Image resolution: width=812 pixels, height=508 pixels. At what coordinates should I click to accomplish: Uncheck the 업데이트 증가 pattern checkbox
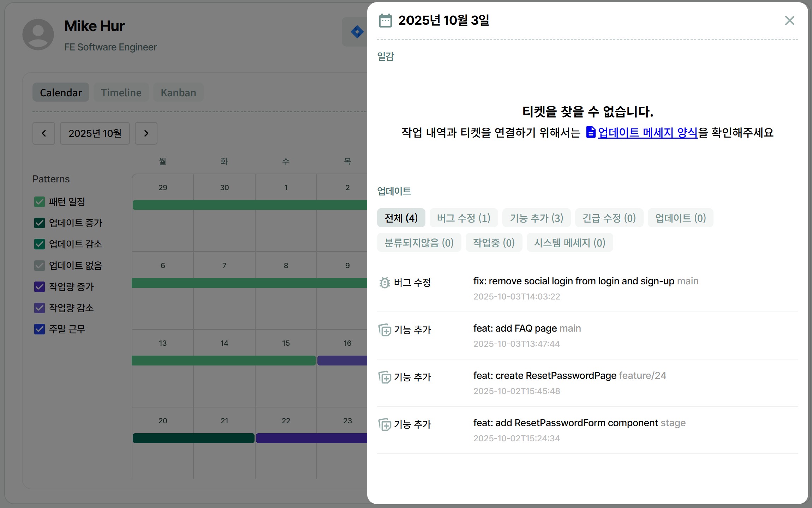pos(40,223)
